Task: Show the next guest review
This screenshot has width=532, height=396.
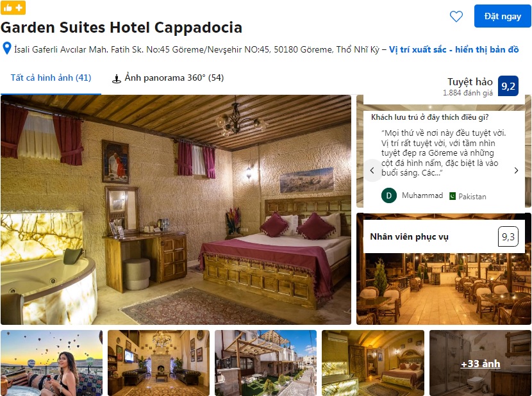Action: coord(516,170)
